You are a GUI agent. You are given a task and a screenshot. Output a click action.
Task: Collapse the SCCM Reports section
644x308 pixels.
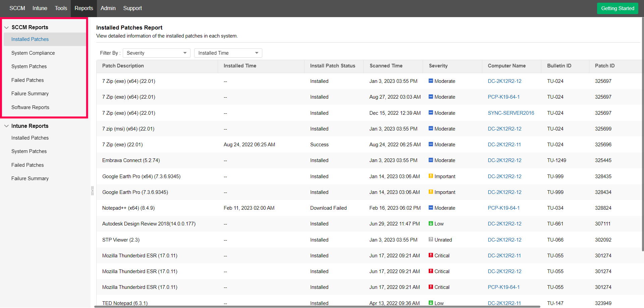point(7,28)
